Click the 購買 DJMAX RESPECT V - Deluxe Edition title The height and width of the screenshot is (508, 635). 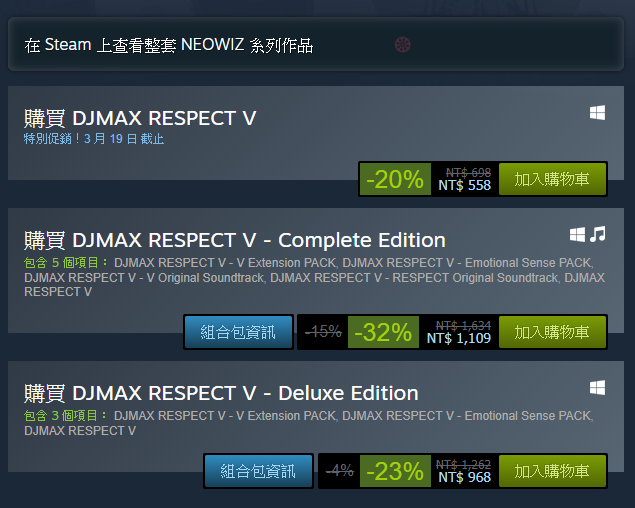click(x=221, y=393)
